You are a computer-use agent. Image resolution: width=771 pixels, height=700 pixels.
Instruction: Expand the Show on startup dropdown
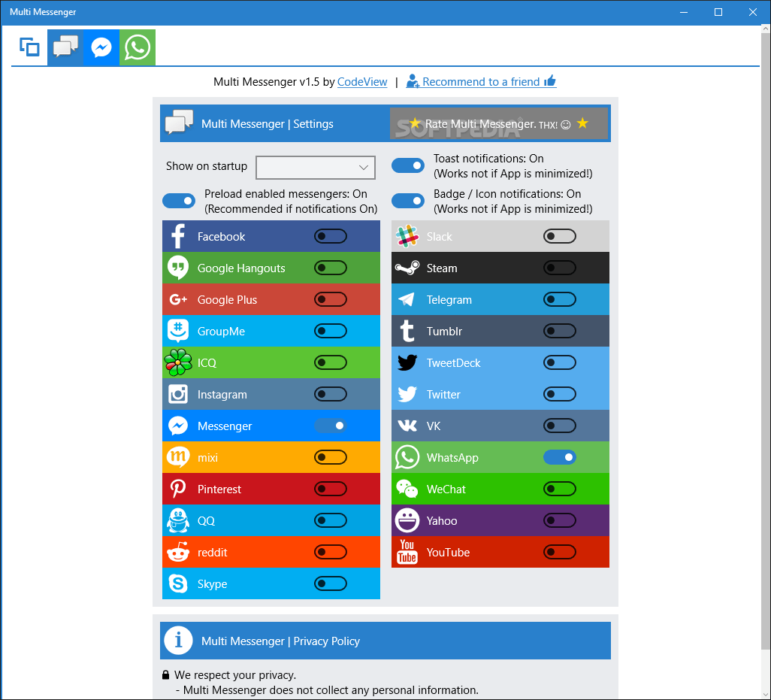(315, 167)
